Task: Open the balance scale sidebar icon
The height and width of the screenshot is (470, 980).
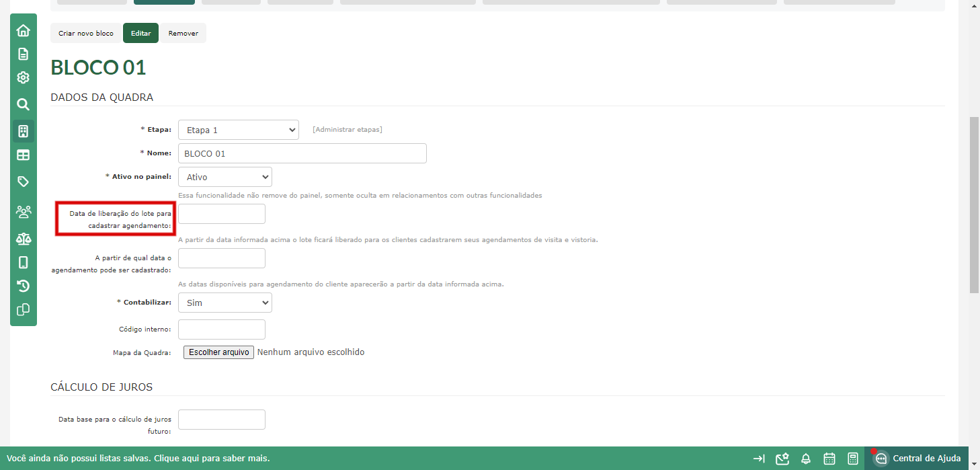Action: 23,239
